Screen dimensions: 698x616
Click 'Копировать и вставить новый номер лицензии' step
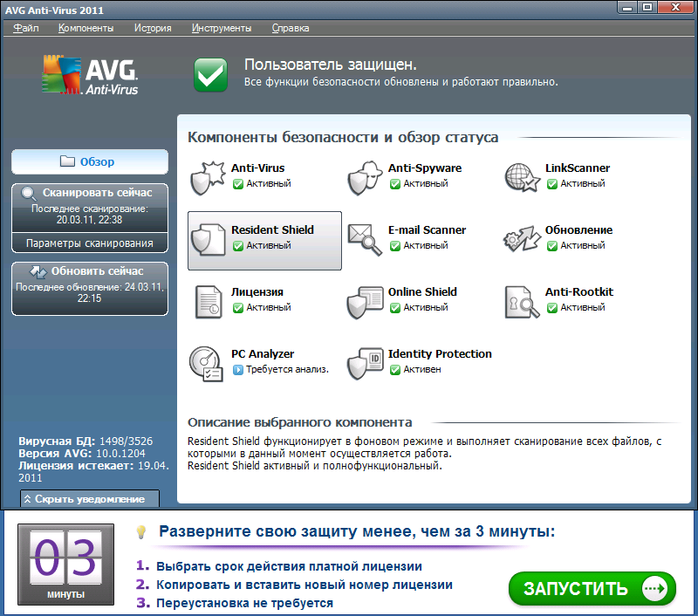[x=305, y=585]
